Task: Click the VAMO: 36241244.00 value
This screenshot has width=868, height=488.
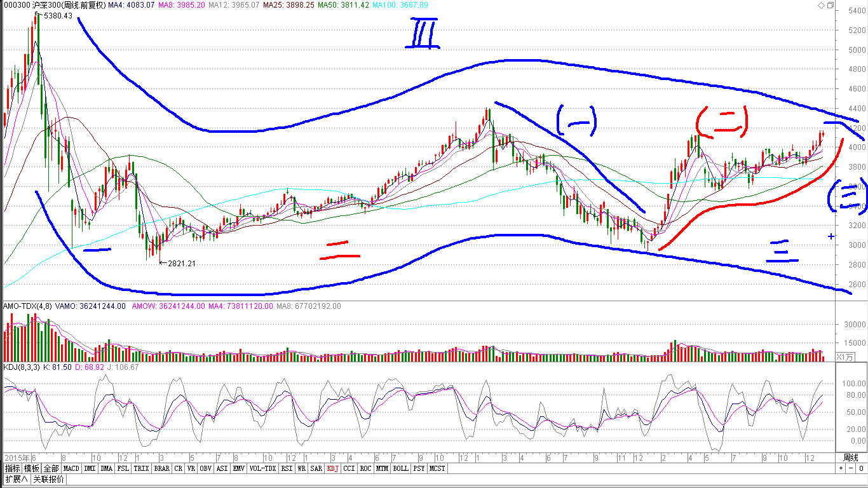Action: 92,306
